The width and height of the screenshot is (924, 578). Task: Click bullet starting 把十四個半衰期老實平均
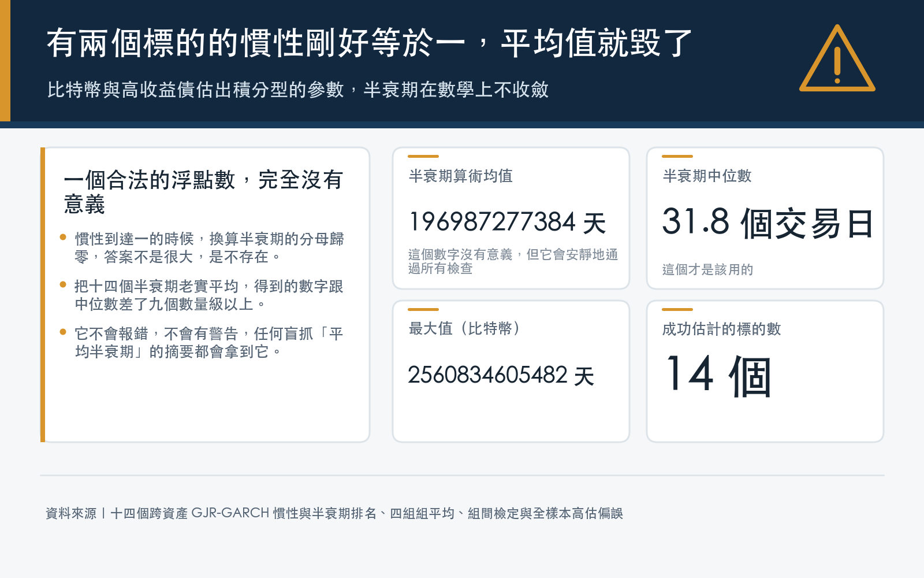[x=208, y=295]
